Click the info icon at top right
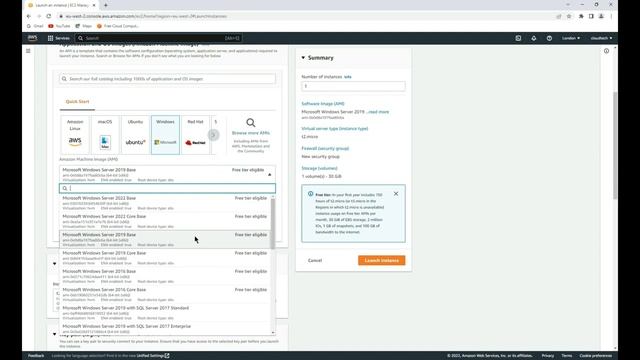 point(607,51)
